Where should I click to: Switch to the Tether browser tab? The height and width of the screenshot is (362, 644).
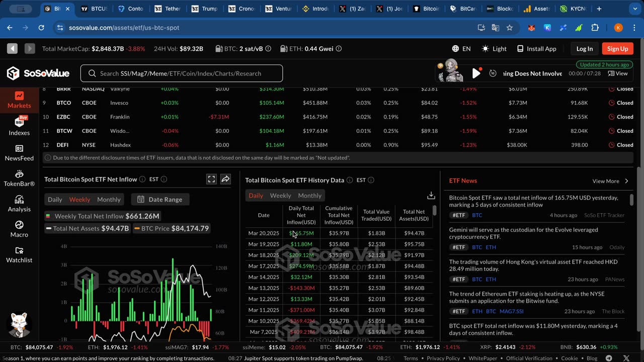(x=169, y=9)
